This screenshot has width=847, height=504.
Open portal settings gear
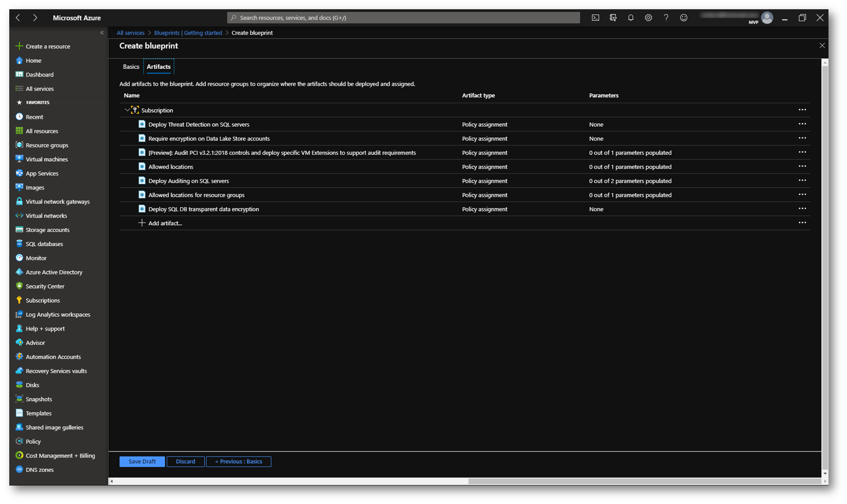(648, 18)
